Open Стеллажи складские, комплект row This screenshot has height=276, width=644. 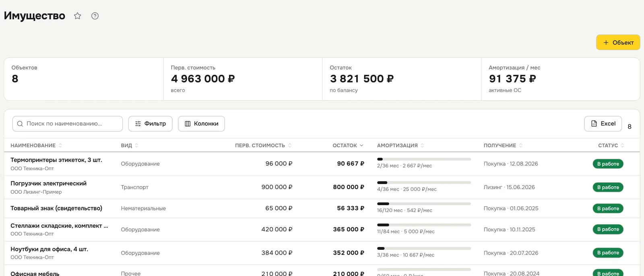pos(322,230)
